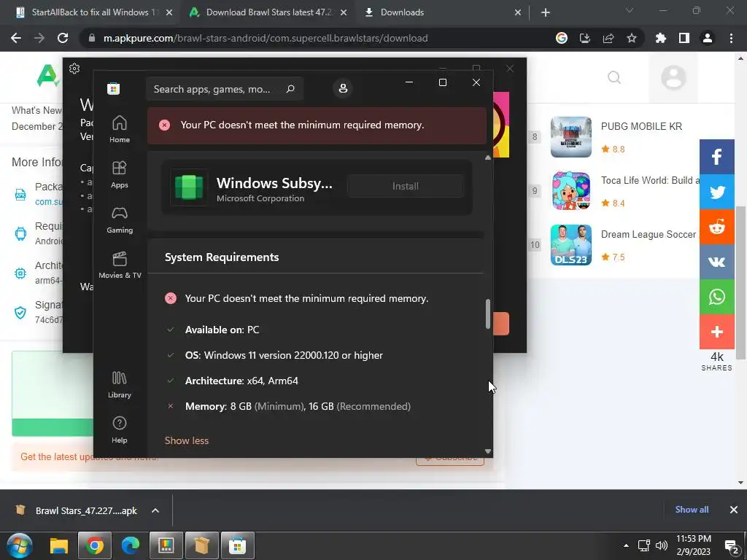747x560 pixels.
Task: Click the Store search magnifier icon
Action: 290,88
